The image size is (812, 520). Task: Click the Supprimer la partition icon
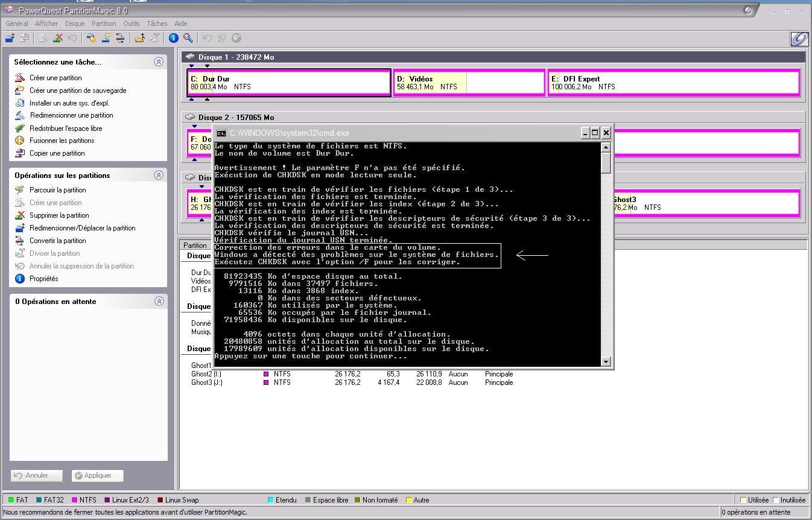click(20, 215)
